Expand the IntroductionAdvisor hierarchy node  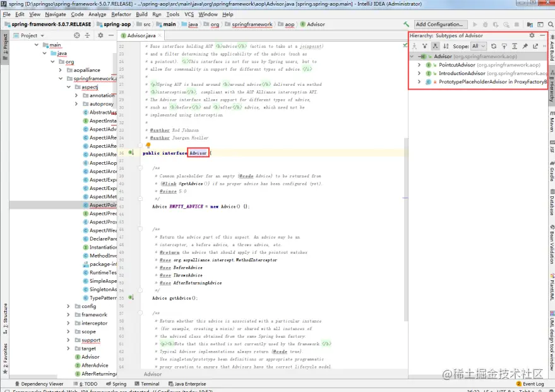419,73
